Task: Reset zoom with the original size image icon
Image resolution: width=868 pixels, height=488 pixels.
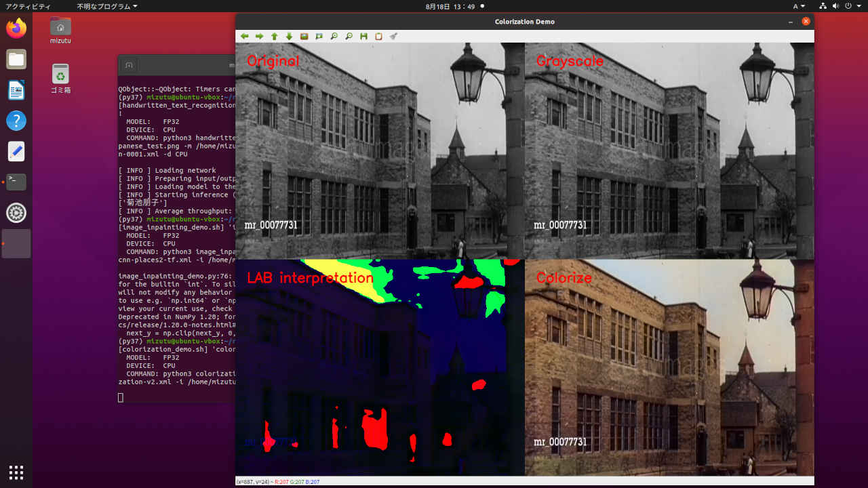Action: click(304, 37)
